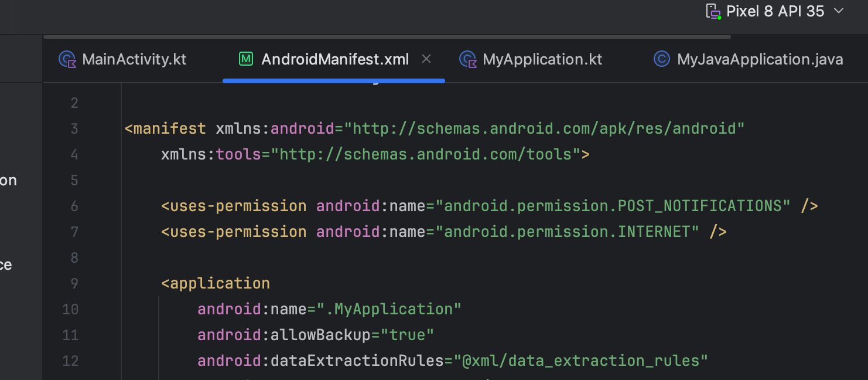Place cursor on POST_NOTIFICATIONS permission value
Viewport: 868px width, 380px height.
[x=613, y=206]
